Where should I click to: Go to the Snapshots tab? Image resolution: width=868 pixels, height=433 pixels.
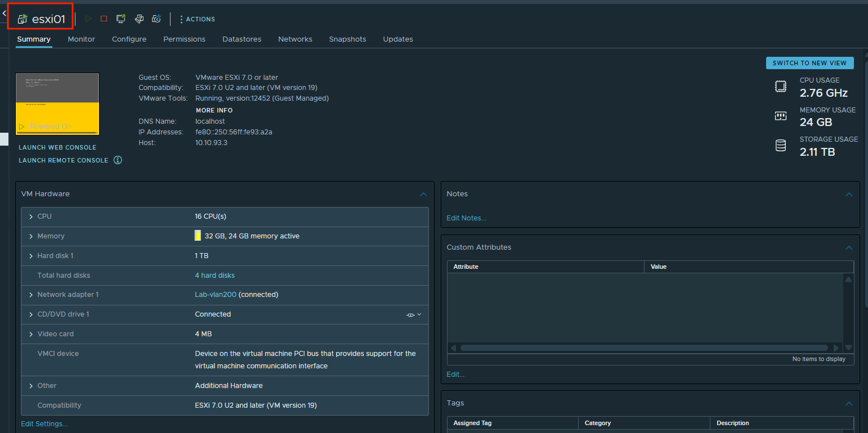coord(347,39)
